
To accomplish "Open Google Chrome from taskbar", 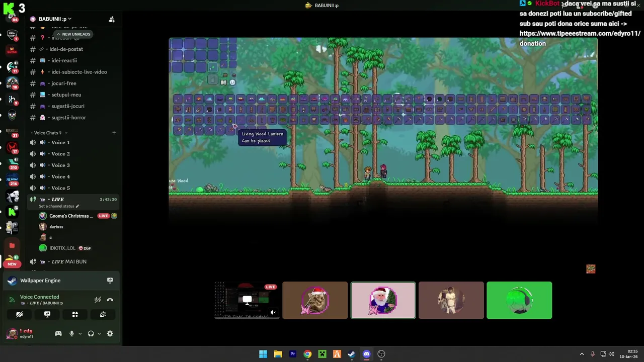I will [x=307, y=354].
